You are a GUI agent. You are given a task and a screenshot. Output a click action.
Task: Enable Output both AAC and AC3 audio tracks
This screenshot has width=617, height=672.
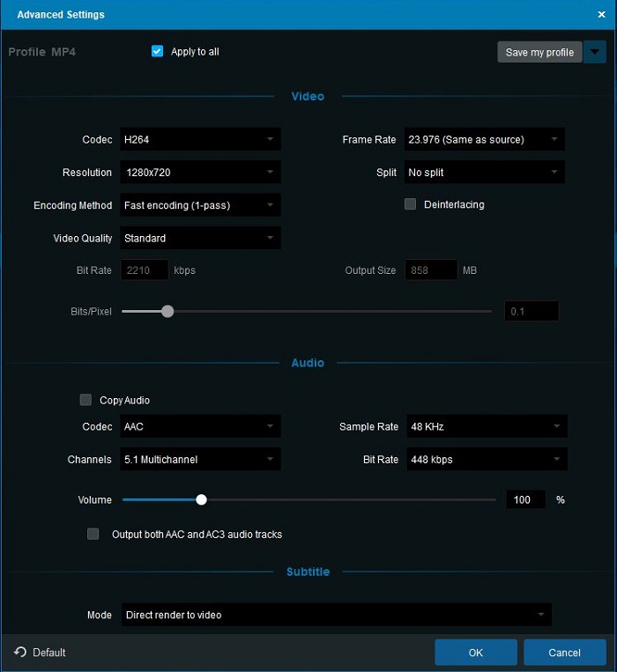click(93, 534)
